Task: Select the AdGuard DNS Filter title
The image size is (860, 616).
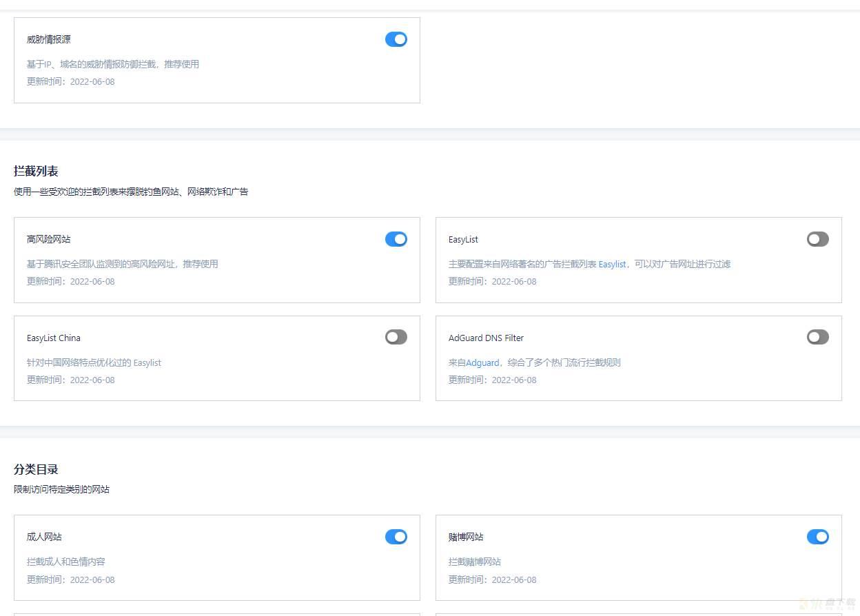Action: [486, 338]
